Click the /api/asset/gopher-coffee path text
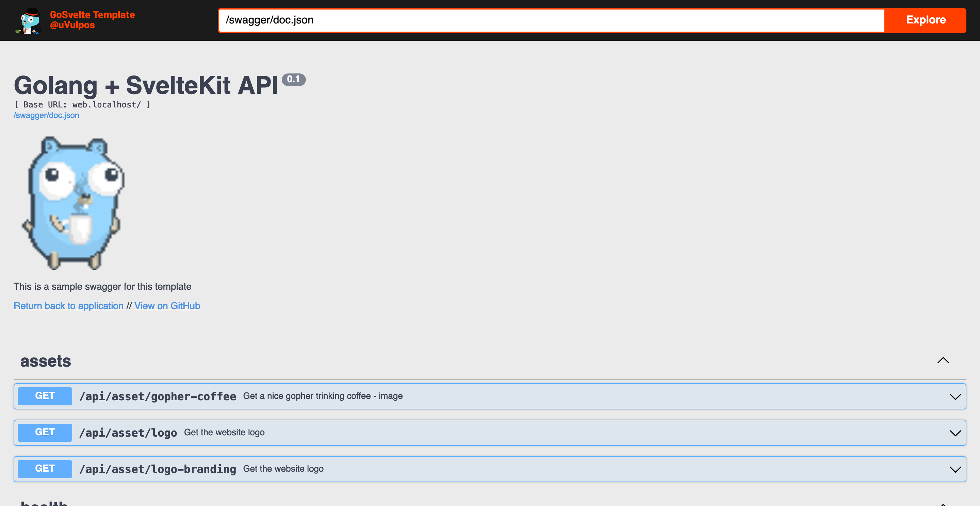The width and height of the screenshot is (980, 506). [x=158, y=396]
